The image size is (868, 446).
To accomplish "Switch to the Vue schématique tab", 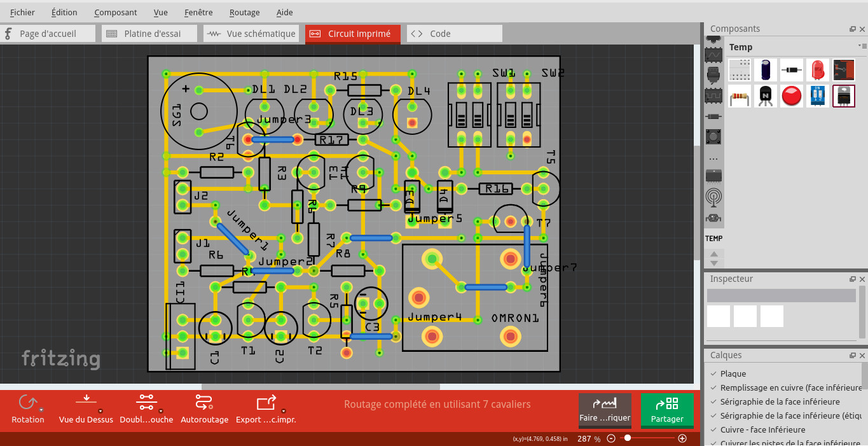I will coord(251,33).
